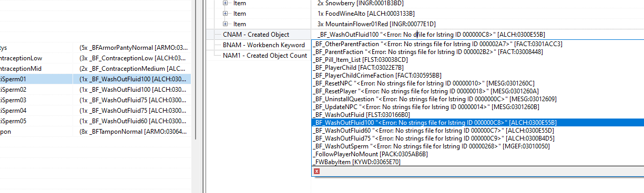Choose _BF_WashOutFluid75 ALCH entry in list
This screenshot has width=644, height=193.
(433, 138)
